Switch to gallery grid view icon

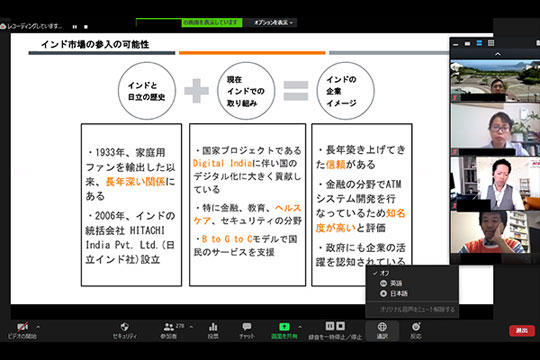pos(491,43)
